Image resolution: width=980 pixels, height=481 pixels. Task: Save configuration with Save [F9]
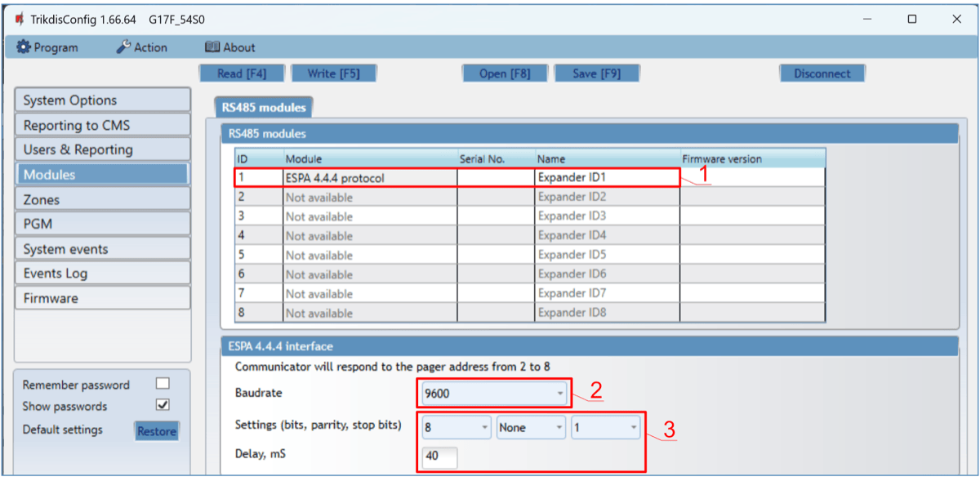(596, 73)
